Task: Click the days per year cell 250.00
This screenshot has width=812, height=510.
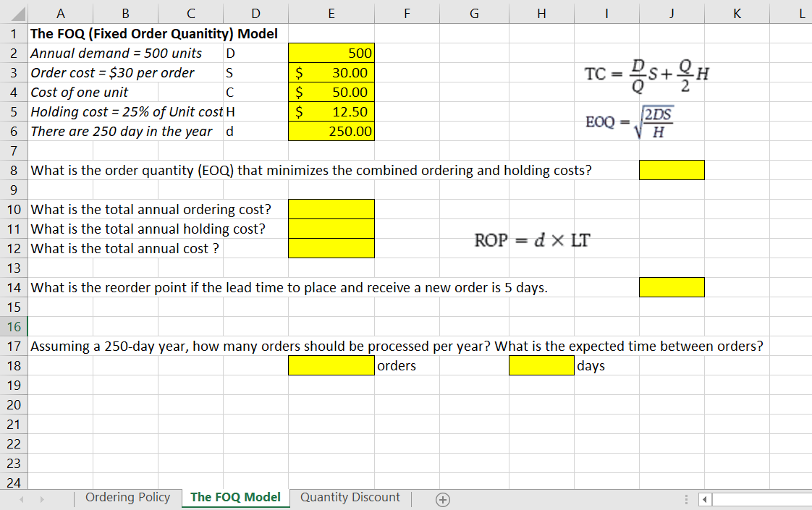Action: 331,132
